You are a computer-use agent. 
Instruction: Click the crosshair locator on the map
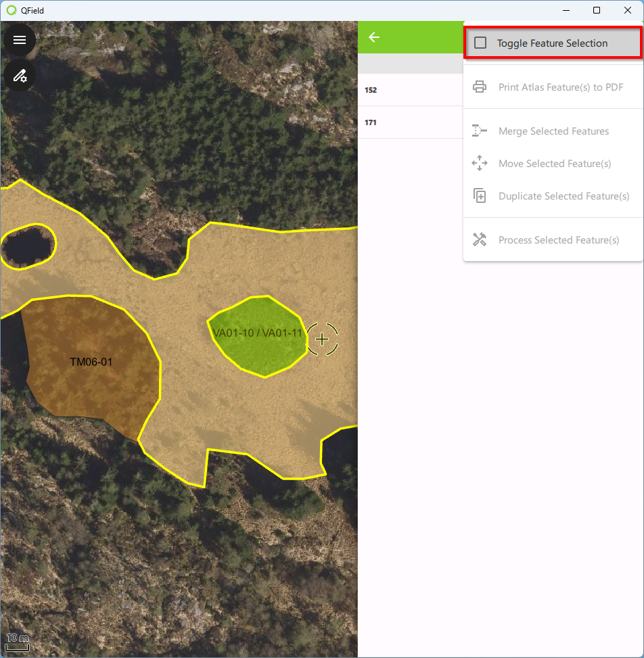[323, 339]
